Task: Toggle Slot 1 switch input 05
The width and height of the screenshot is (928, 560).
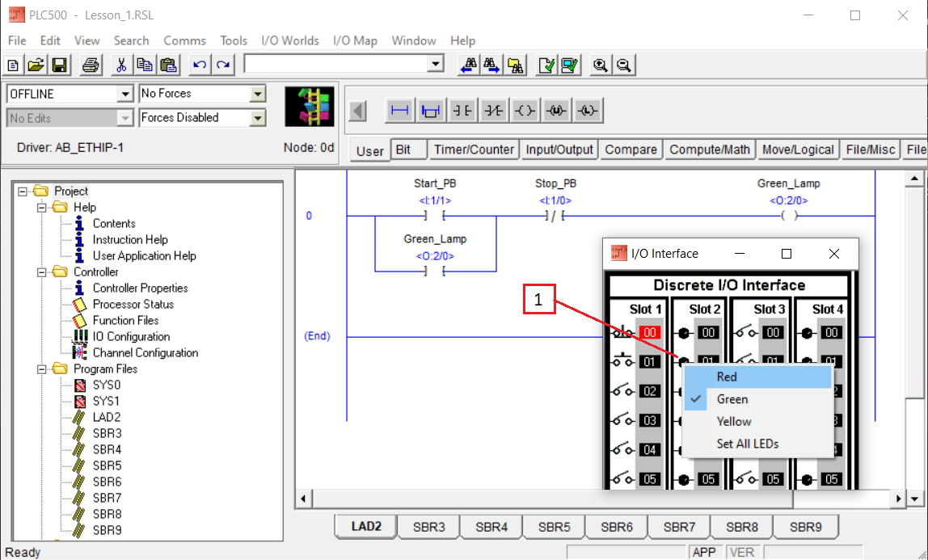Action: (x=622, y=479)
